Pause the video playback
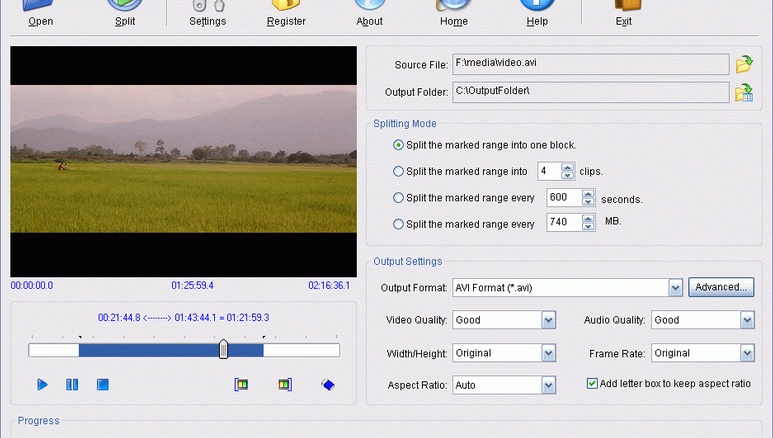This screenshot has height=438, width=773. (x=72, y=384)
